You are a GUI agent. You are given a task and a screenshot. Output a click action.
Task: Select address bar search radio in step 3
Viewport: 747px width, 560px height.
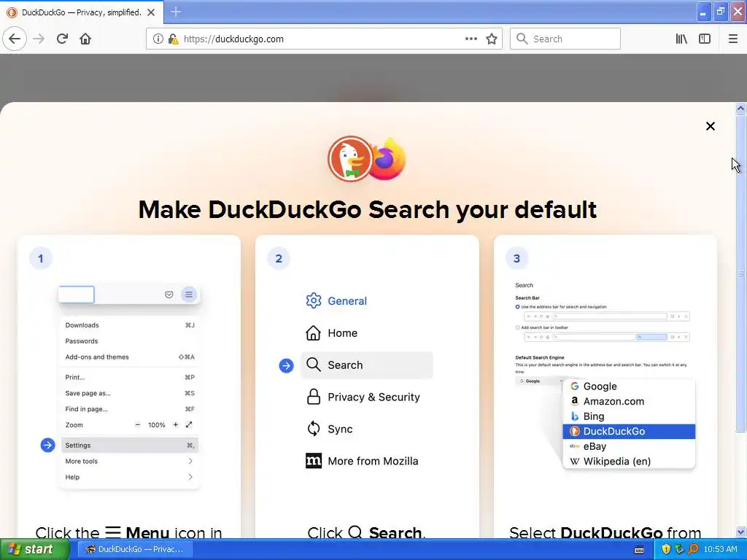pyautogui.click(x=517, y=307)
